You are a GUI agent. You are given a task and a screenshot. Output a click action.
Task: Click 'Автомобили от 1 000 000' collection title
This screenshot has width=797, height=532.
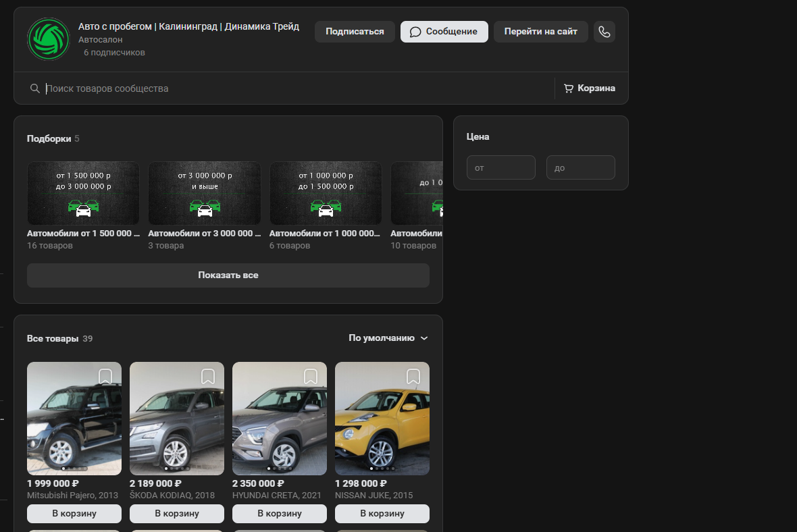(x=325, y=233)
